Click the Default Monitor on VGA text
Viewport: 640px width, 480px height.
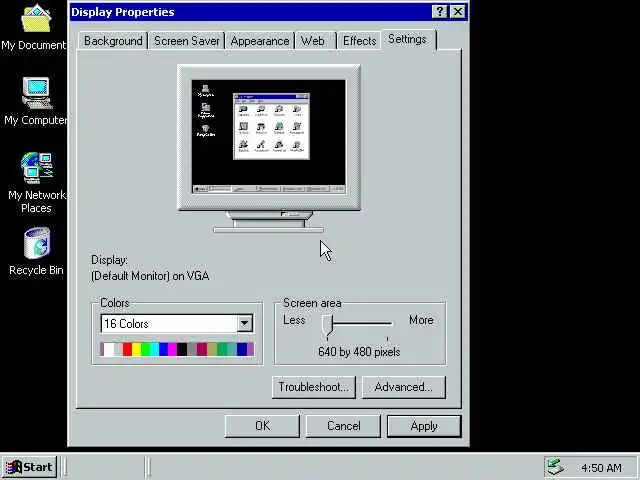pyautogui.click(x=150, y=276)
